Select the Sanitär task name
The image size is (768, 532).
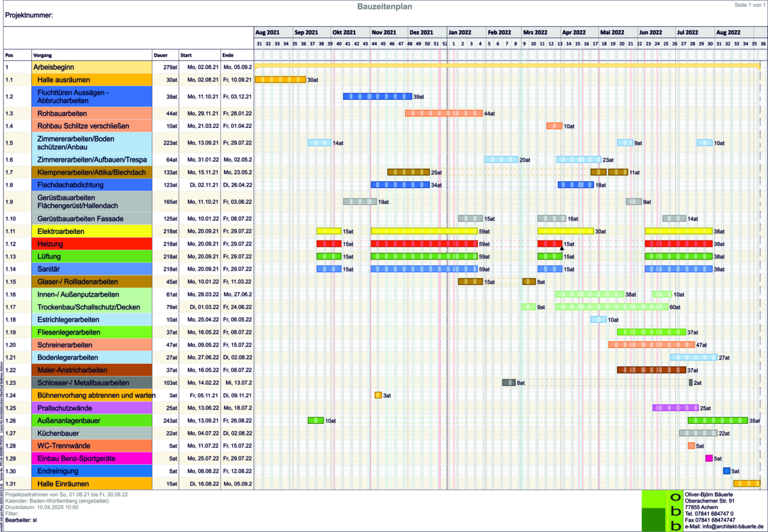tap(50, 269)
